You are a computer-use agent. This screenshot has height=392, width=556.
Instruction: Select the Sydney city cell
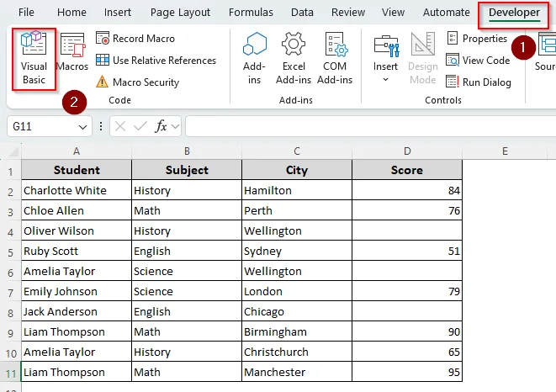click(x=297, y=251)
